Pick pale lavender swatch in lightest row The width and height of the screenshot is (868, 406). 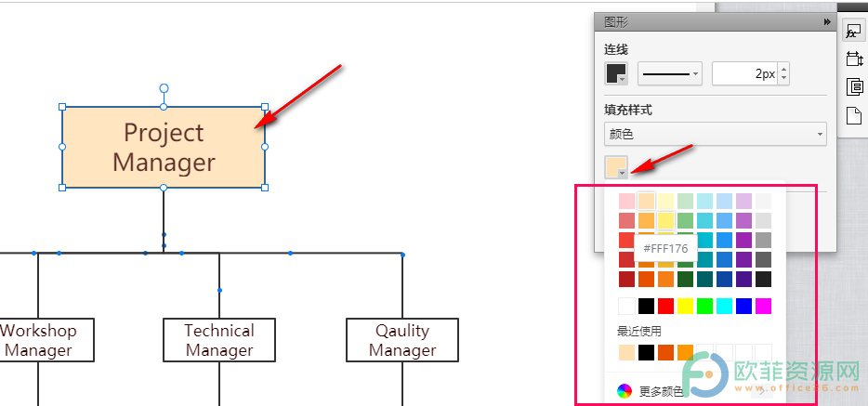pyautogui.click(x=744, y=201)
